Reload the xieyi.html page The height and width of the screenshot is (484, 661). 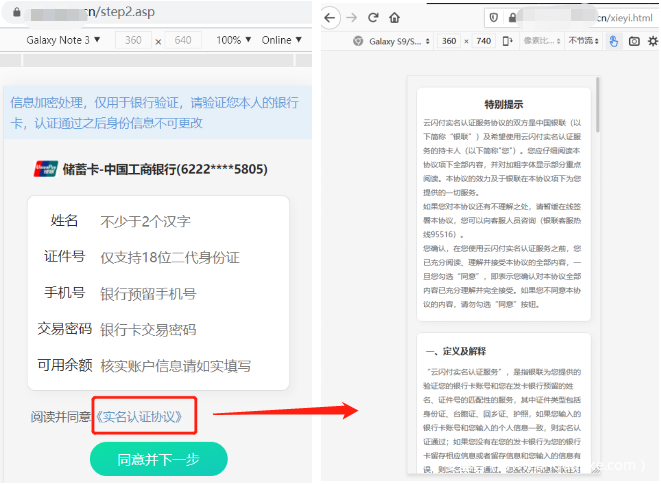coord(373,17)
